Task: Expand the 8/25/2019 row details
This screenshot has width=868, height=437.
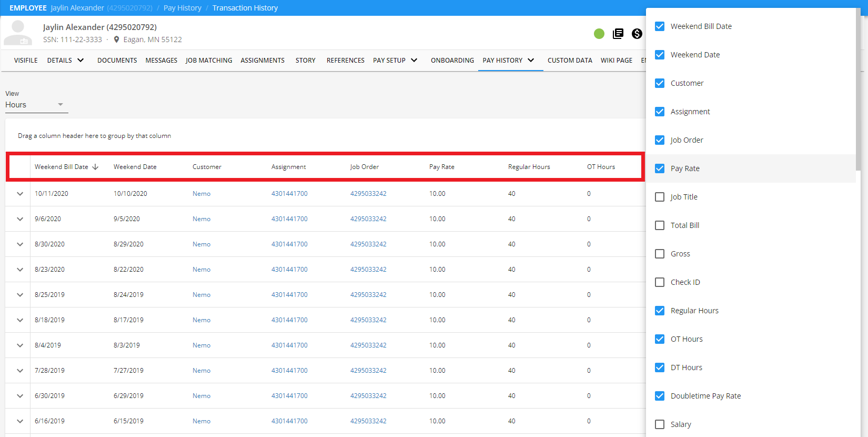Action: click(x=20, y=295)
